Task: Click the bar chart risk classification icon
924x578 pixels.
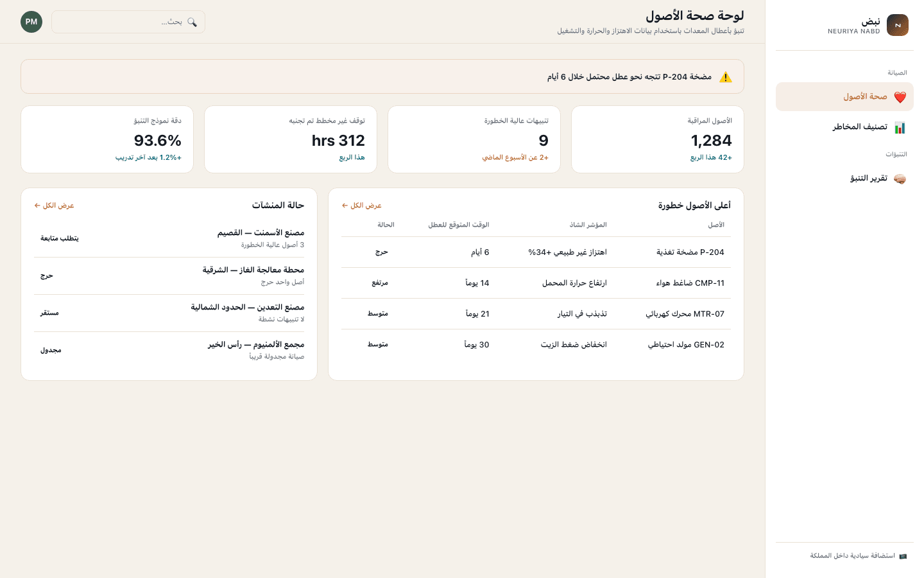Action: [900, 127]
